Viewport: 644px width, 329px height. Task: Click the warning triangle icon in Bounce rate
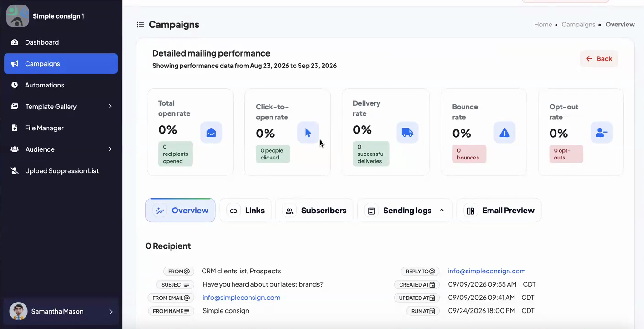504,133
